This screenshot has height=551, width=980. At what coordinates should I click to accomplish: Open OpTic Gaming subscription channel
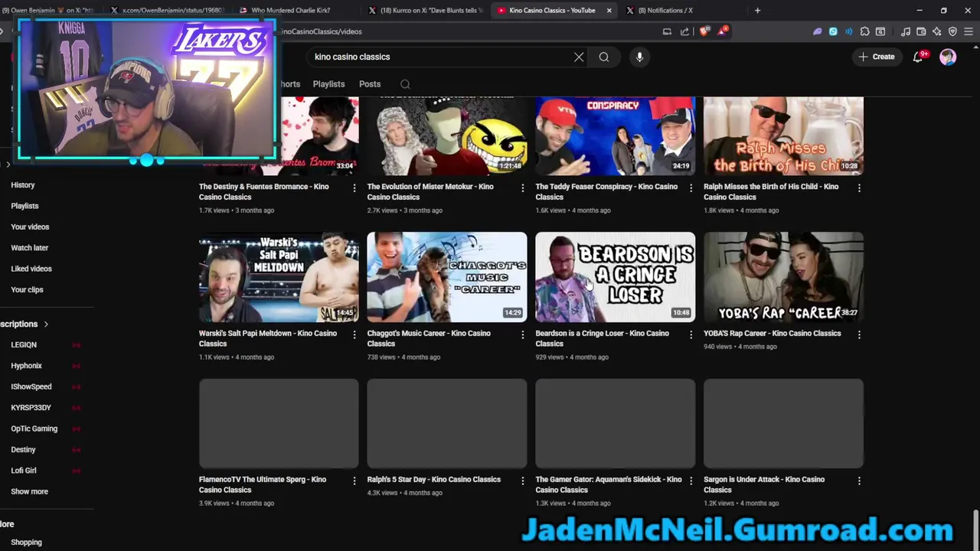[x=34, y=429]
